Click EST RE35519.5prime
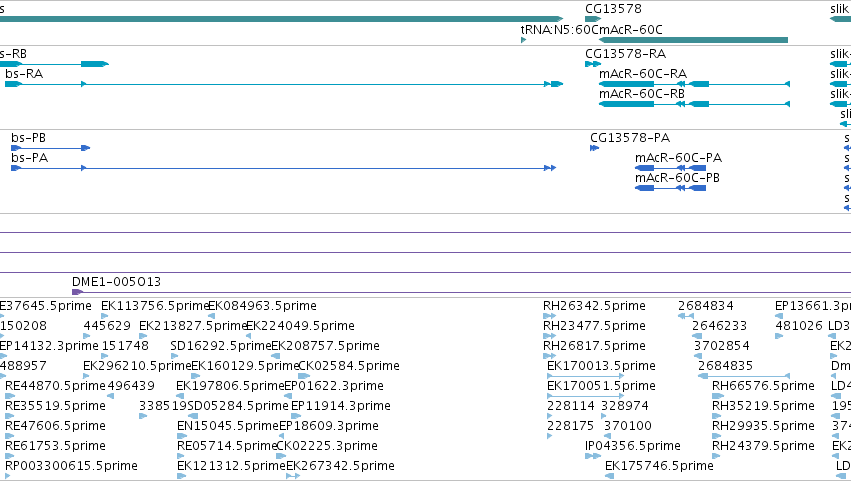Image resolution: width=851 pixels, height=481 pixels. (55, 406)
